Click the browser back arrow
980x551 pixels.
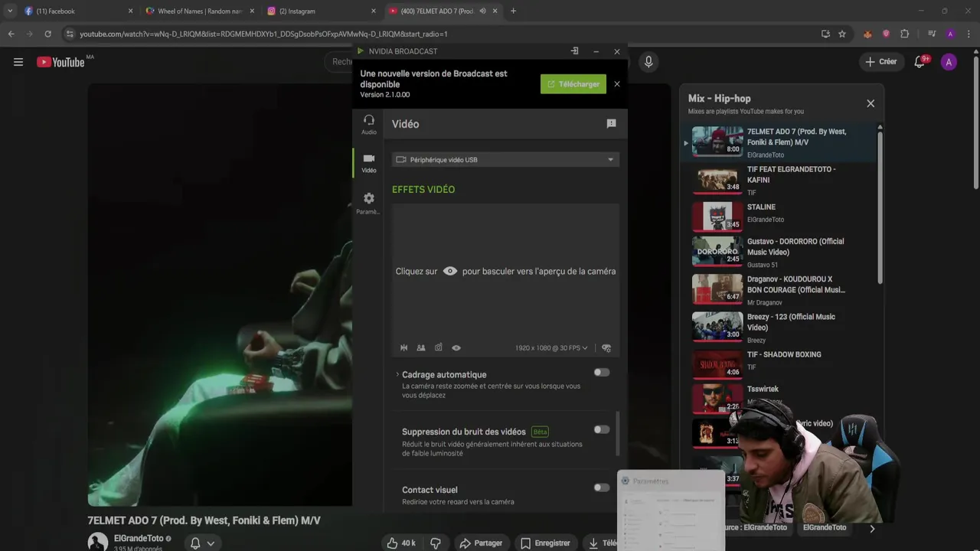coord(11,34)
